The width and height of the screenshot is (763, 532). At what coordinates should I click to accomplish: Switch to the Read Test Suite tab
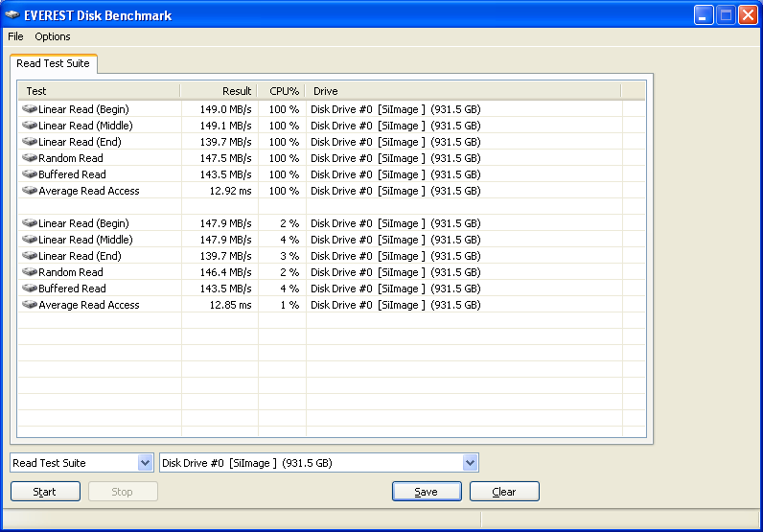click(53, 64)
